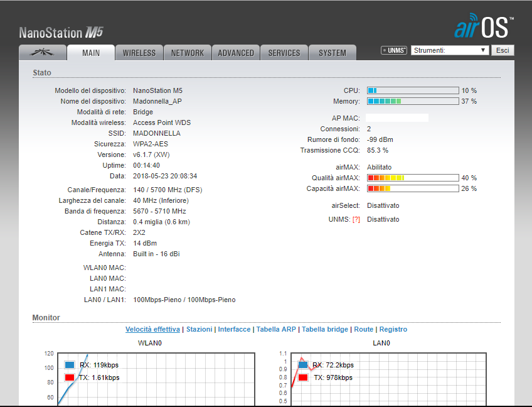532x407 pixels.
Task: Click version value v6.1.7 (XW)
Action: pyautogui.click(x=151, y=155)
